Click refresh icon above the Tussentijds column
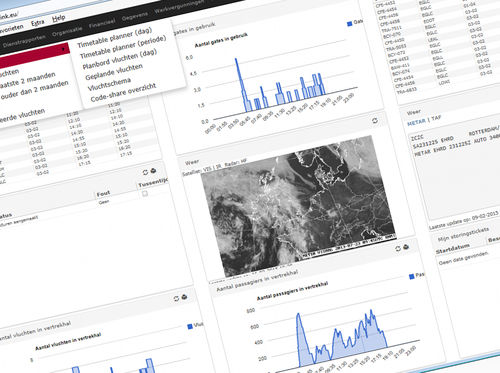The height and width of the screenshot is (373, 500). 145,172
